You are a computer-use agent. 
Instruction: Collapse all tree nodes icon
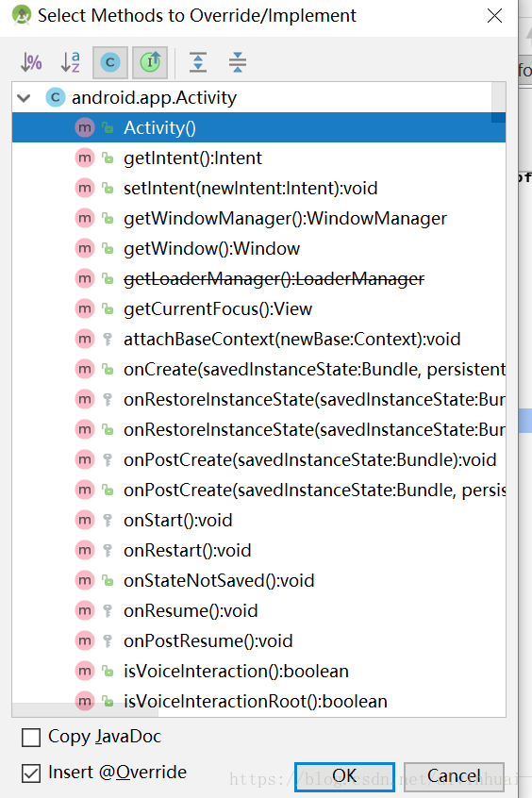pyautogui.click(x=238, y=62)
